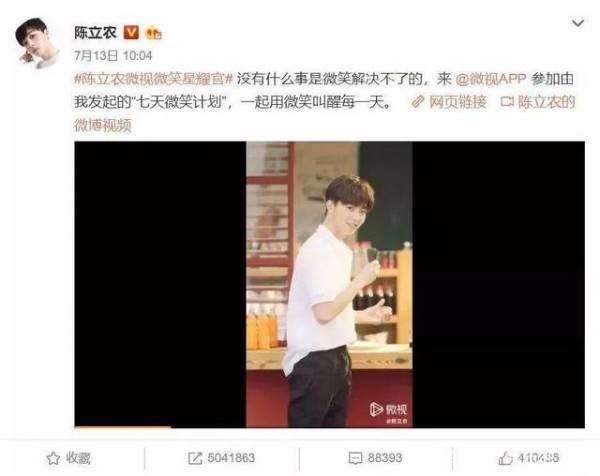Click the 微视 watermark logo on video

[x=388, y=410]
